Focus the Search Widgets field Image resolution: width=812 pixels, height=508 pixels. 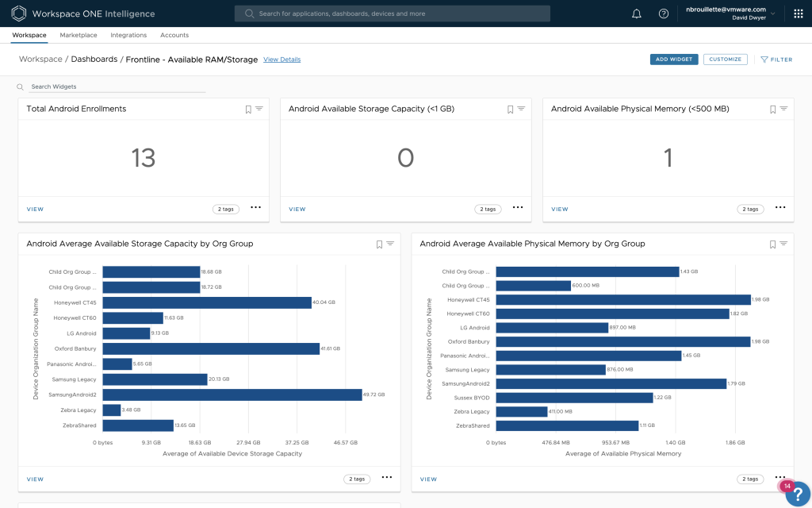(117, 87)
